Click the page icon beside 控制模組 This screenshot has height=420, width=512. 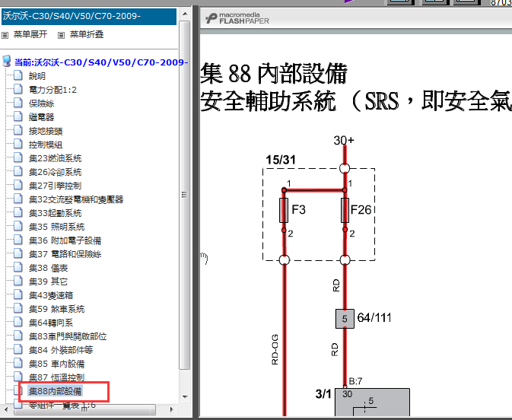coord(18,144)
